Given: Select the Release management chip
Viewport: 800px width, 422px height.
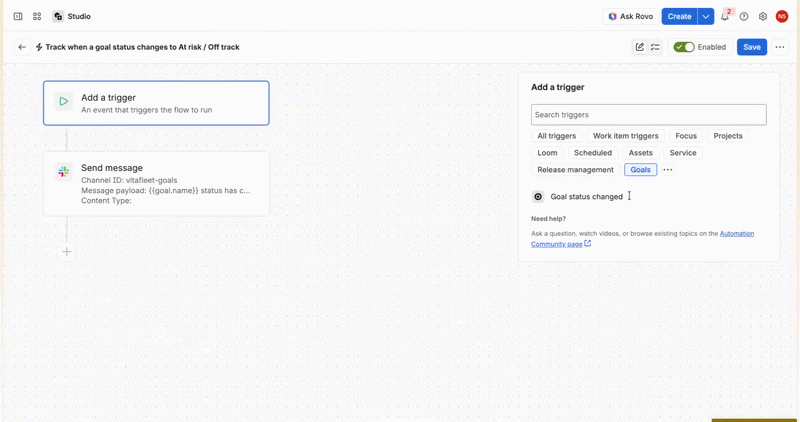Looking at the screenshot, I should [x=576, y=169].
